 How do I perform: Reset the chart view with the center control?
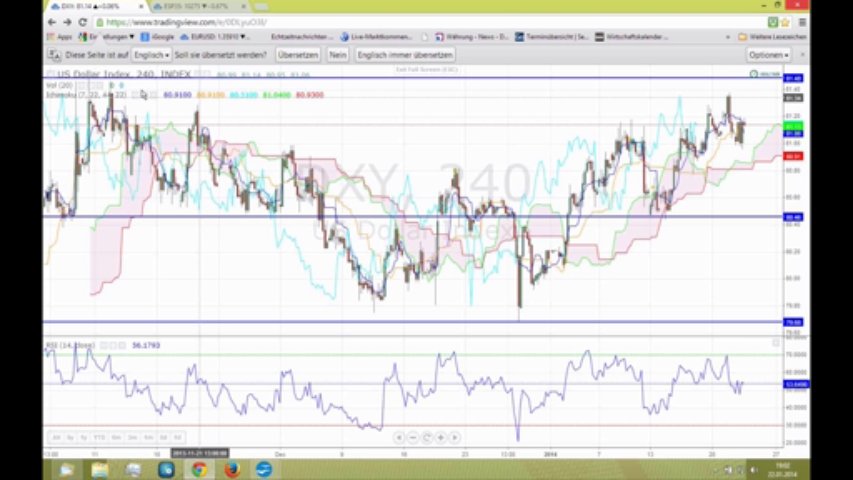[427, 437]
